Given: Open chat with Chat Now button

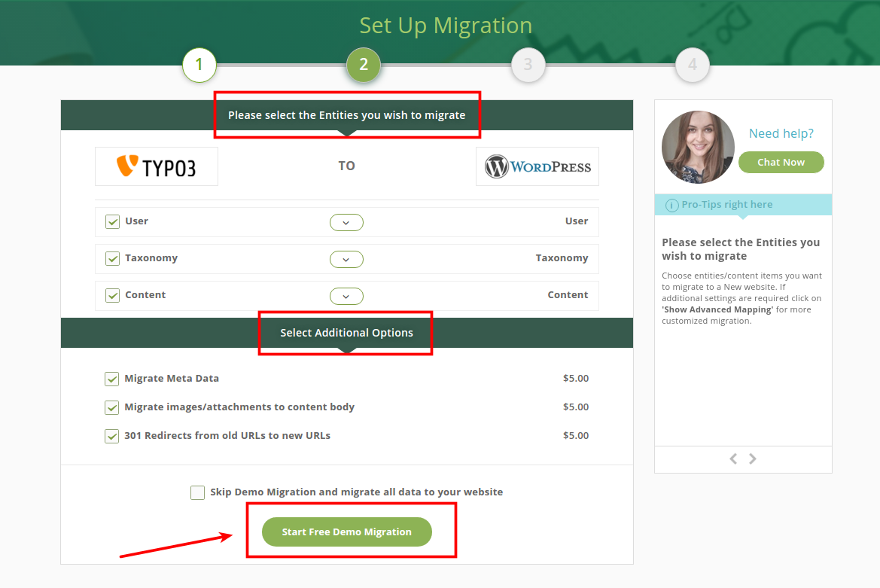Looking at the screenshot, I should [x=781, y=162].
